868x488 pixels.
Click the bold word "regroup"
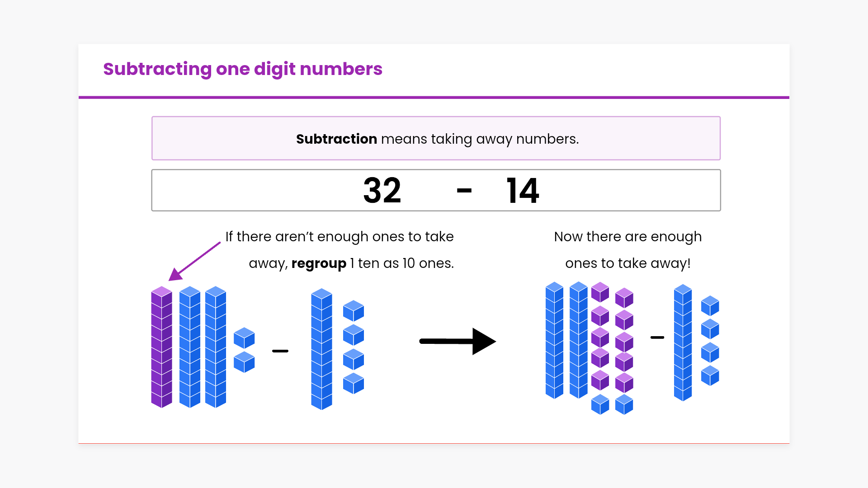pyautogui.click(x=319, y=263)
